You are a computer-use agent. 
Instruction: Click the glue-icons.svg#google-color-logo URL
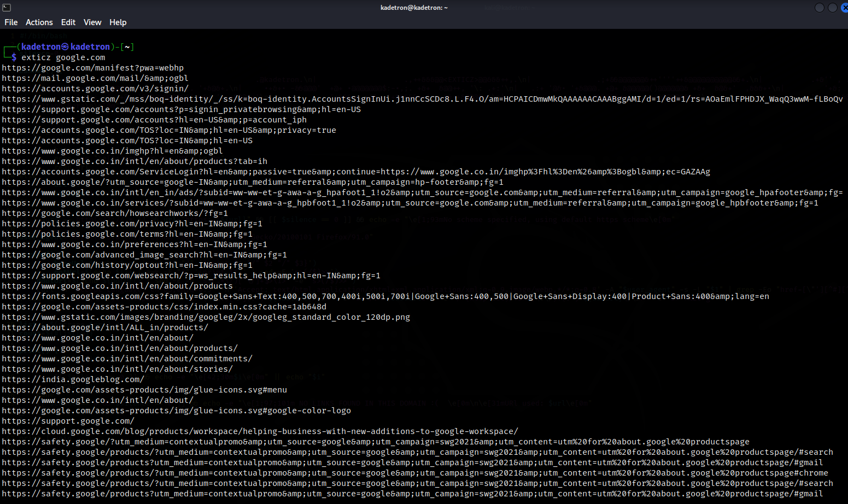pyautogui.click(x=177, y=411)
